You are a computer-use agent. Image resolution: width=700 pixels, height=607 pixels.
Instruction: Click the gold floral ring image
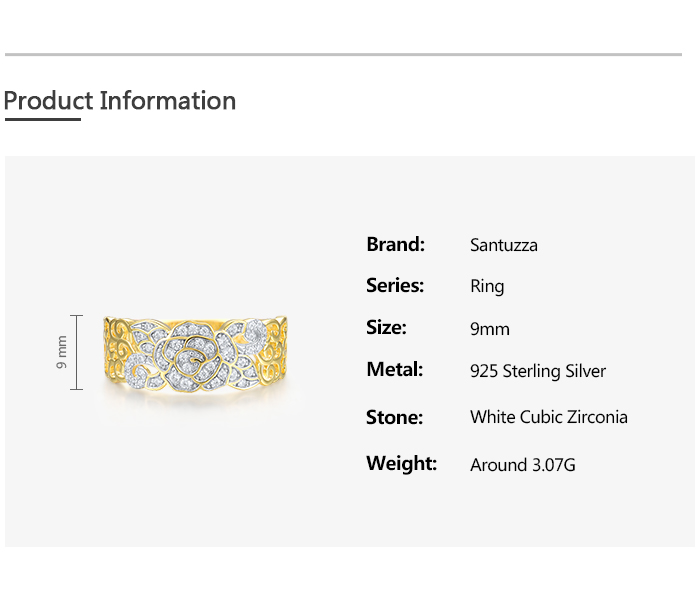[x=196, y=353]
